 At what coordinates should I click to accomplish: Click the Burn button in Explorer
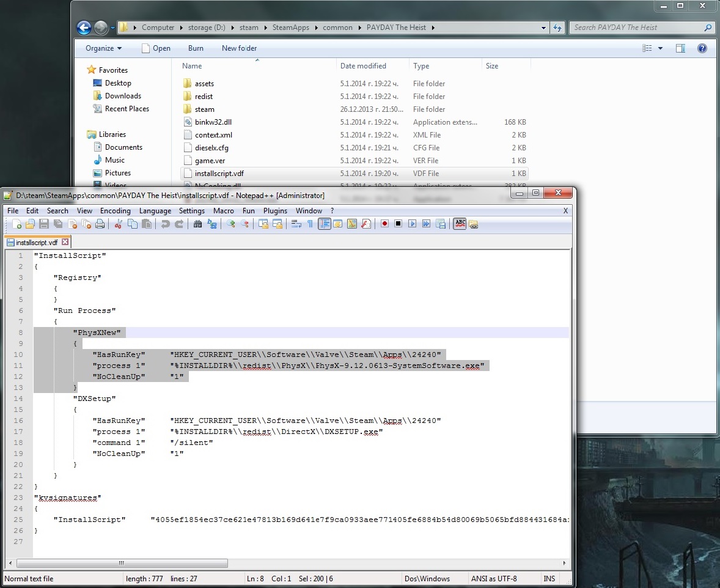coord(196,48)
